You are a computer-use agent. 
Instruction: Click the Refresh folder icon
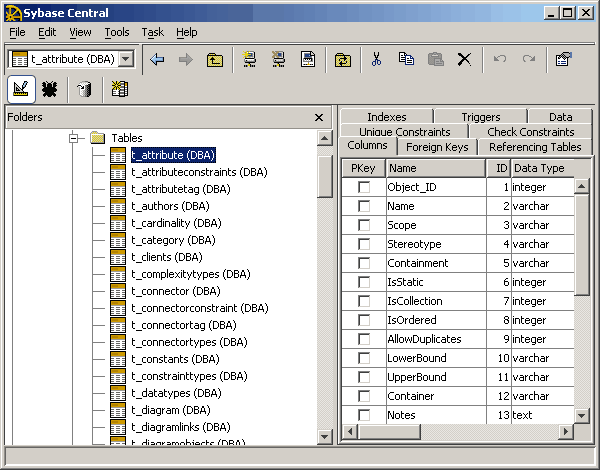343,60
